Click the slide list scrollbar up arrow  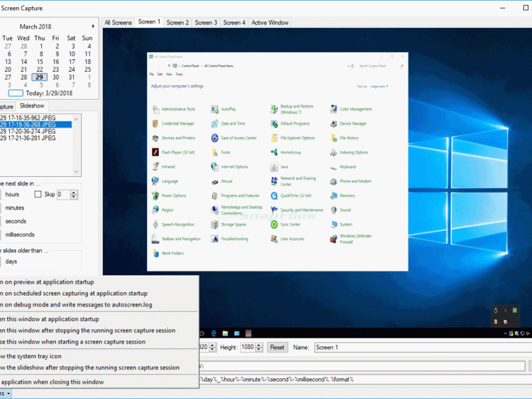tap(76, 119)
